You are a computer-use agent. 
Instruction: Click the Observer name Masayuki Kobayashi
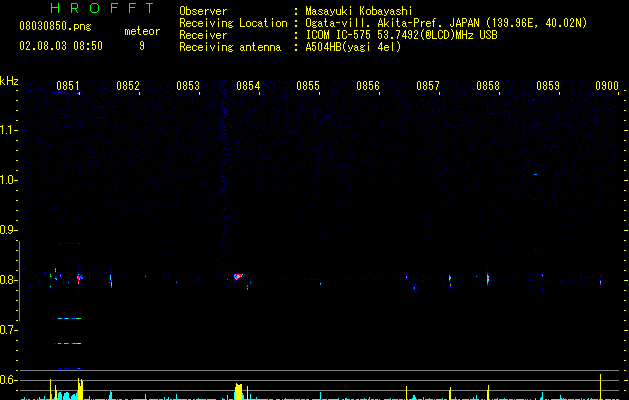pos(359,11)
